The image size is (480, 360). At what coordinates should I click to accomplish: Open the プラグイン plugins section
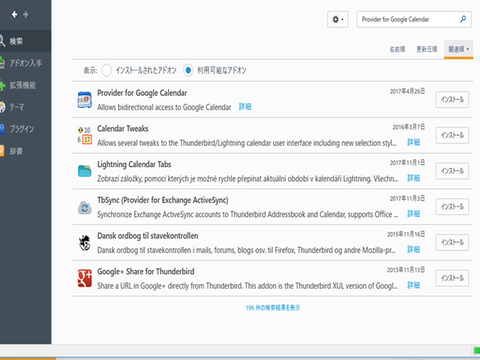(25, 129)
